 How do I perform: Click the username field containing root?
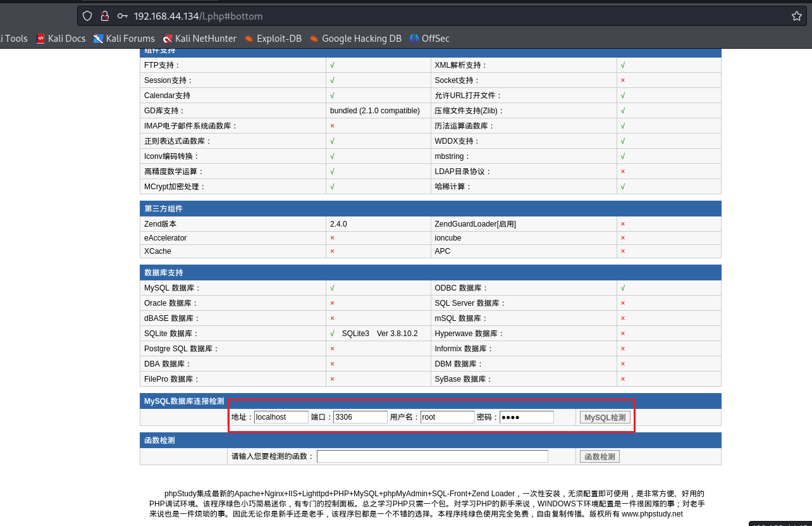click(x=447, y=417)
